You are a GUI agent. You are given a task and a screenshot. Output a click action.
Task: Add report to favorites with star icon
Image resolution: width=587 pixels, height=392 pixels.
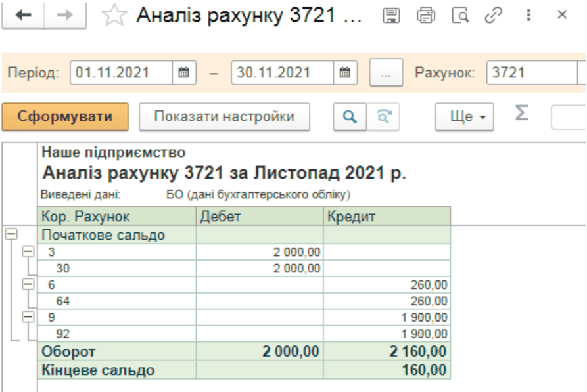pyautogui.click(x=114, y=16)
